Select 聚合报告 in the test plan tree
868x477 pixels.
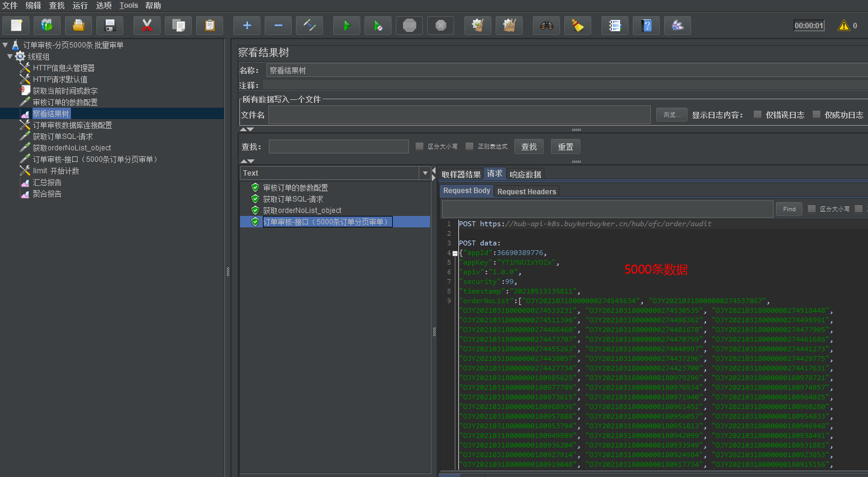click(47, 194)
